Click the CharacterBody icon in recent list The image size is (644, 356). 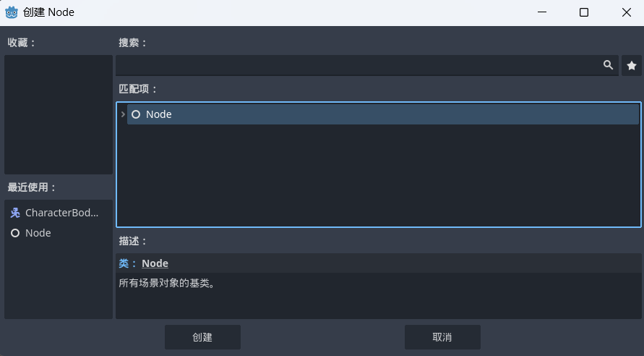[15, 213]
